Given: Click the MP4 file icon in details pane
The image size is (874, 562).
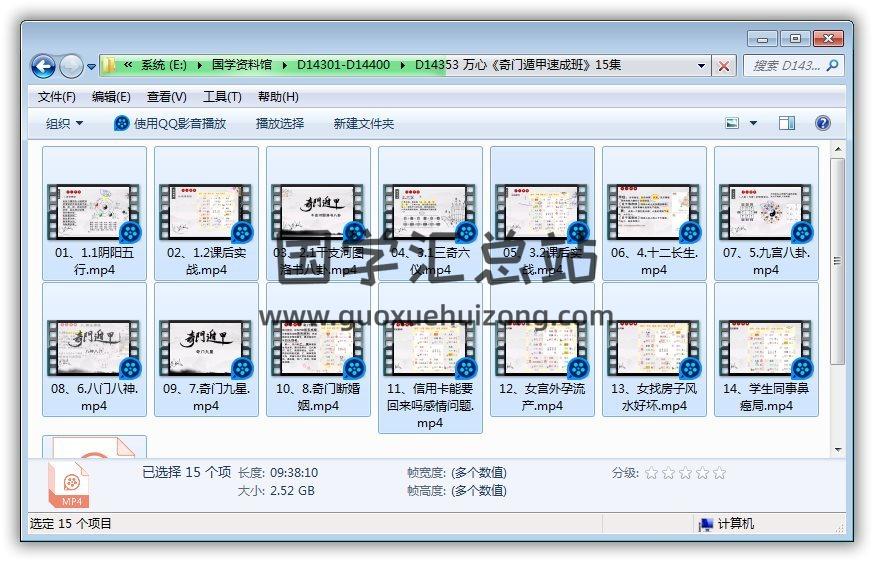Looking at the screenshot, I should (x=73, y=486).
